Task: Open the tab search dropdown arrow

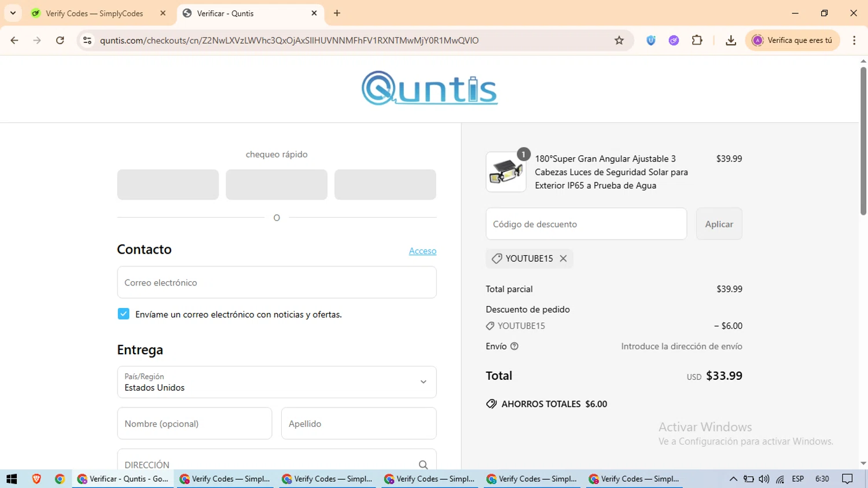Action: (x=13, y=13)
